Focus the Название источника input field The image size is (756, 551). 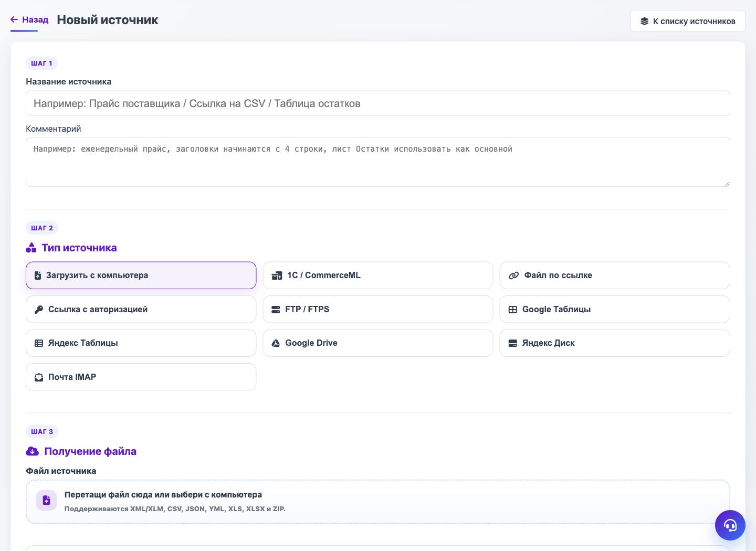pos(377,103)
